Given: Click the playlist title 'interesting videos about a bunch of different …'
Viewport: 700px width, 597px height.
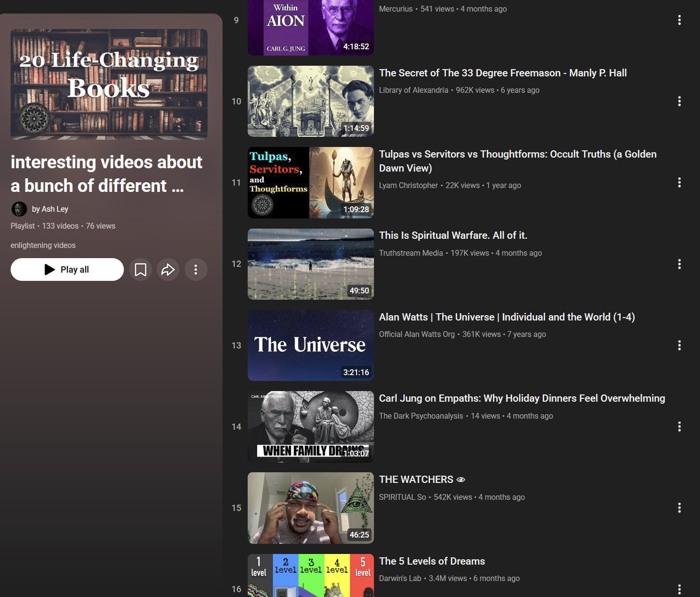Looking at the screenshot, I should point(106,174).
